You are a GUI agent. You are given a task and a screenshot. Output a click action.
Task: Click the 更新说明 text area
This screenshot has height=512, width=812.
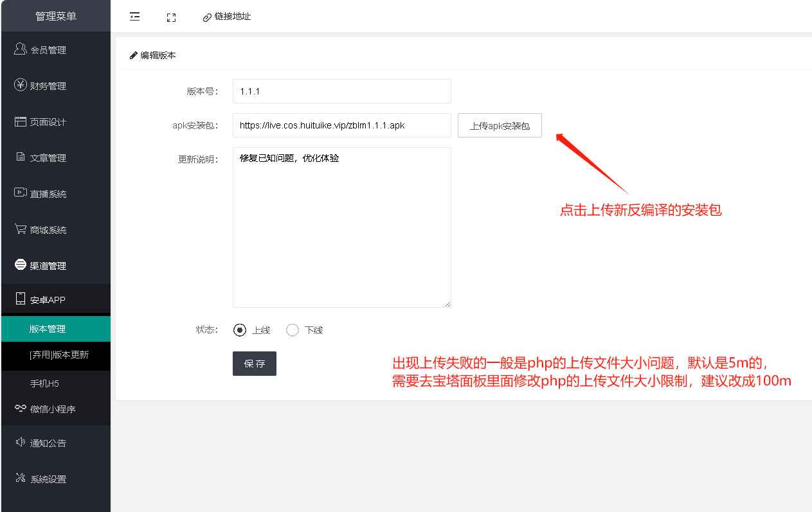click(342, 227)
